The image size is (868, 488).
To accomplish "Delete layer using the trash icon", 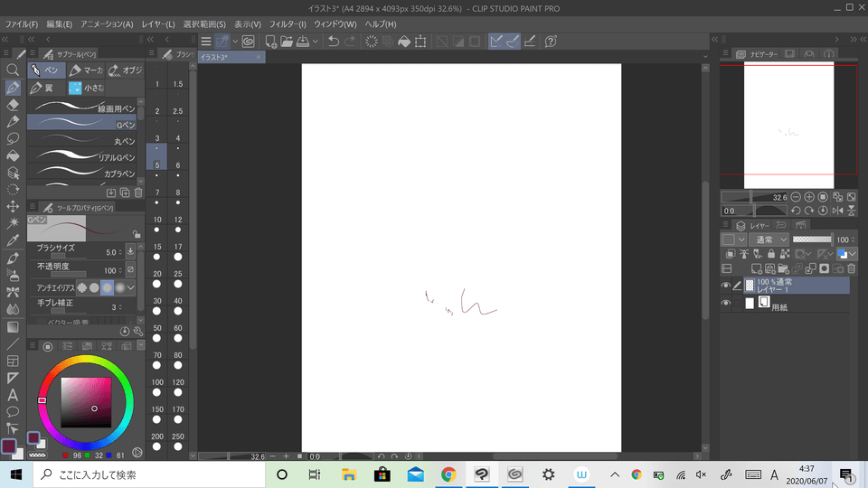I will point(851,269).
